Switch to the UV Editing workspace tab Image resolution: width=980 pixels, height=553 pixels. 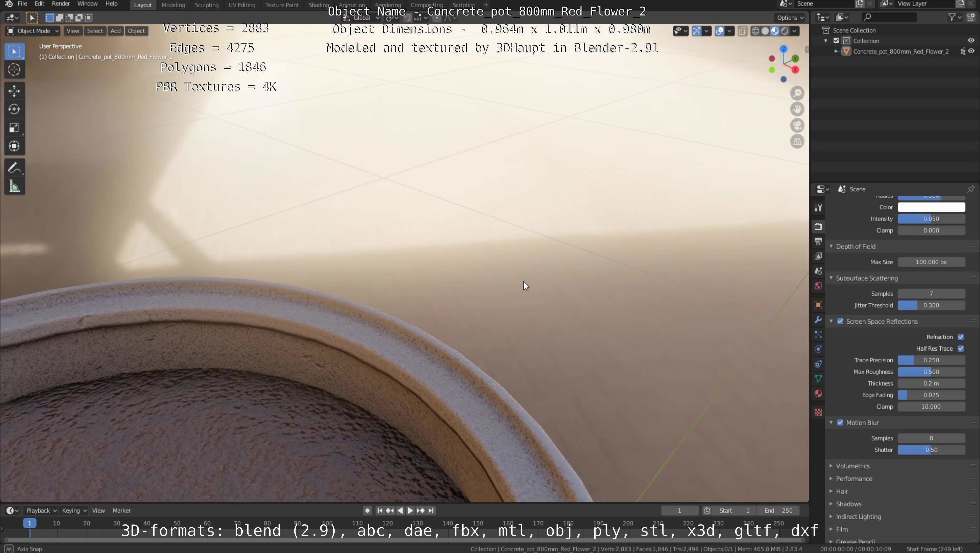point(242,5)
